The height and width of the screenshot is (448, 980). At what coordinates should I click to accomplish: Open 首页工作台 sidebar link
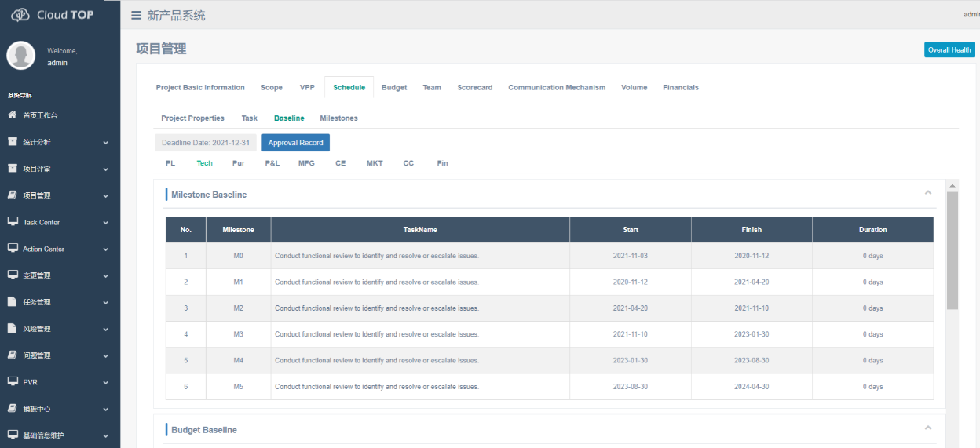point(40,115)
